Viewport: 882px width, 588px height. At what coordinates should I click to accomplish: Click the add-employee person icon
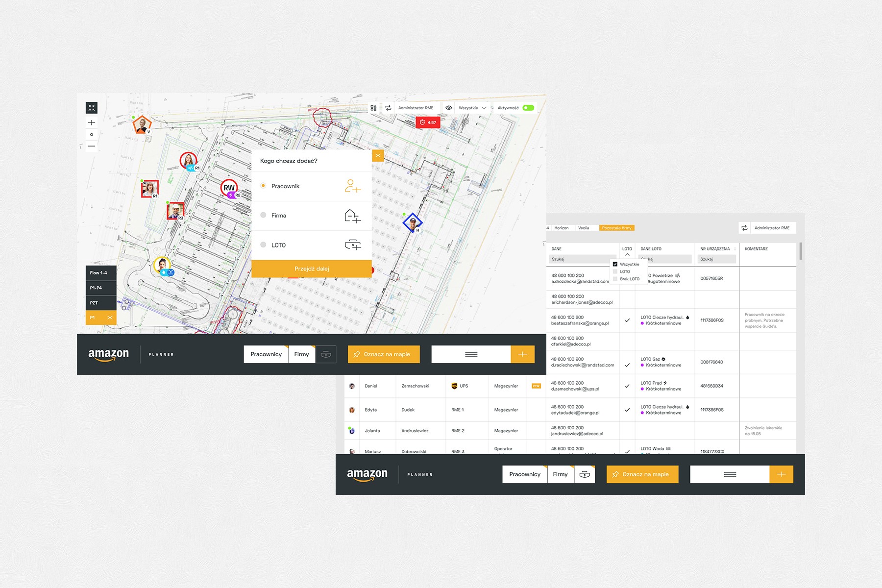pyautogui.click(x=353, y=186)
